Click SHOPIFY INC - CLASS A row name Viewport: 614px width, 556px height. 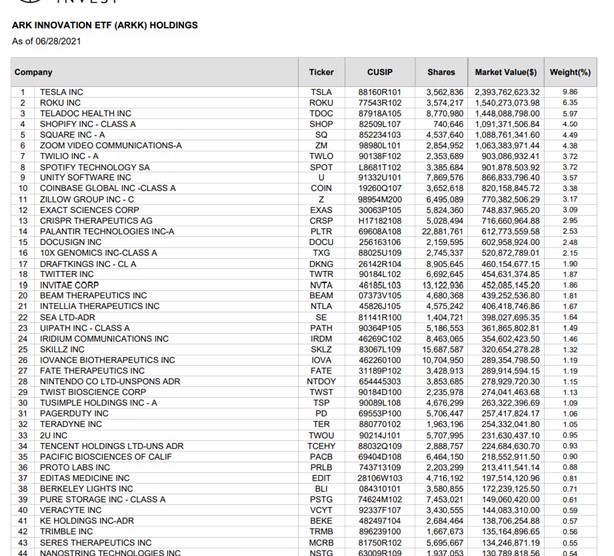click(x=88, y=124)
